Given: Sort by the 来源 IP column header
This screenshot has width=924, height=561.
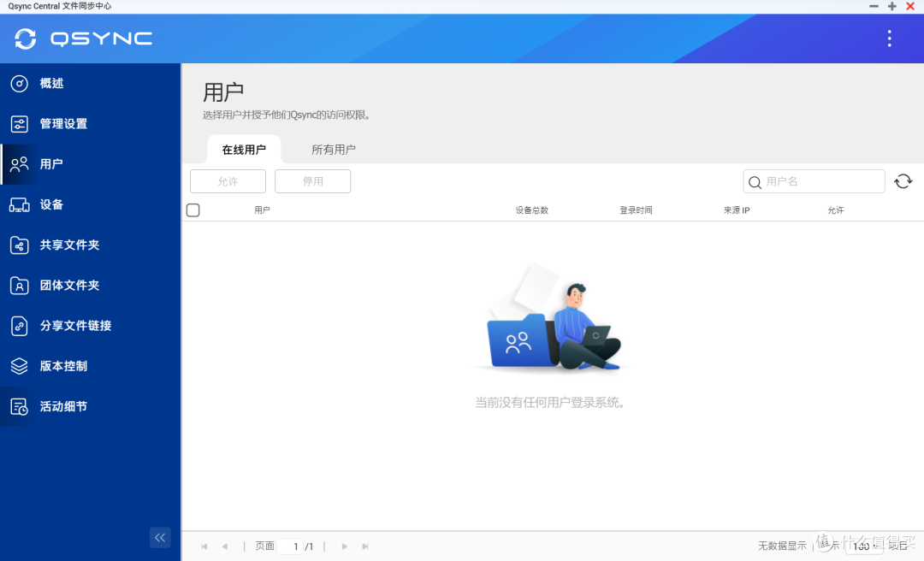Looking at the screenshot, I should click(x=737, y=210).
